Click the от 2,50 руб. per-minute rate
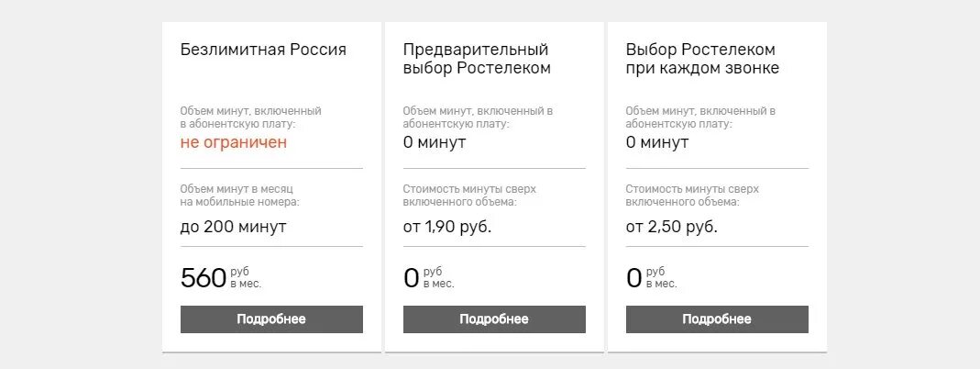The image size is (980, 369). point(672,226)
